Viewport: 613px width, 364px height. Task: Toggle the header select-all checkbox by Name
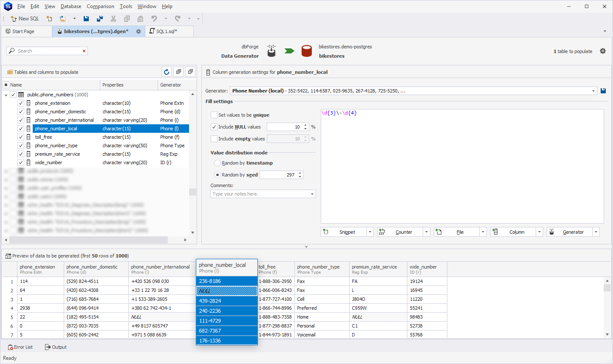pos(6,85)
